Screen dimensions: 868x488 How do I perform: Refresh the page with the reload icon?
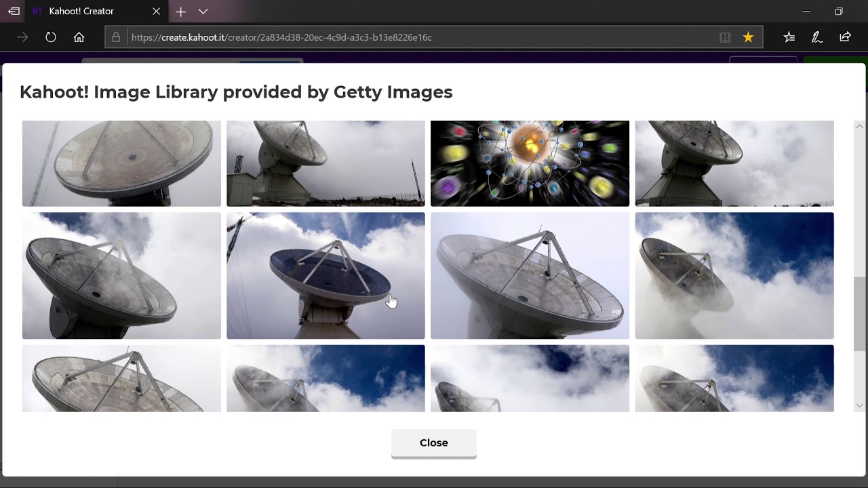click(51, 37)
